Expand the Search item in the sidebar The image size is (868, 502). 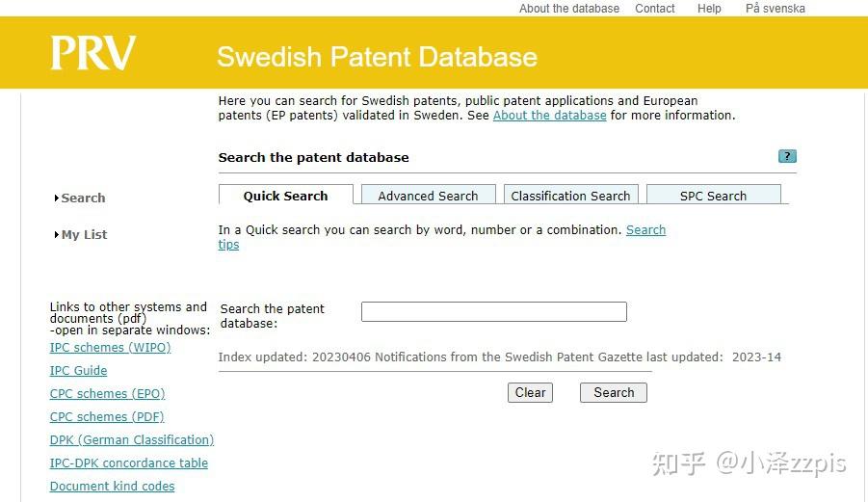83,198
